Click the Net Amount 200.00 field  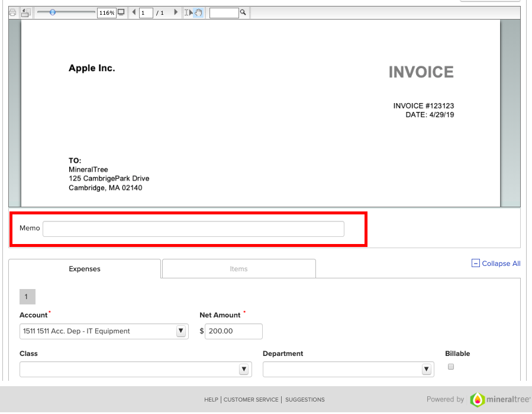point(233,331)
